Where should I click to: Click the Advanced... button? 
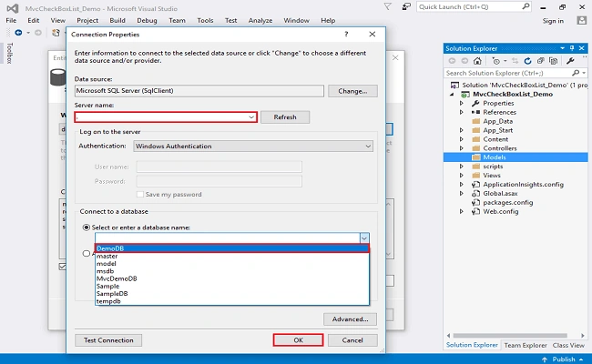[x=350, y=319]
